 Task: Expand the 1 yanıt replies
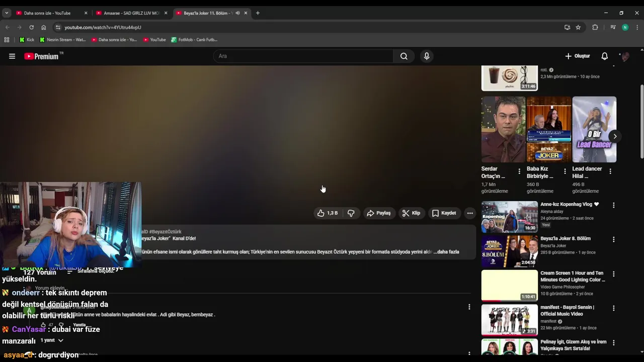pos(52,340)
